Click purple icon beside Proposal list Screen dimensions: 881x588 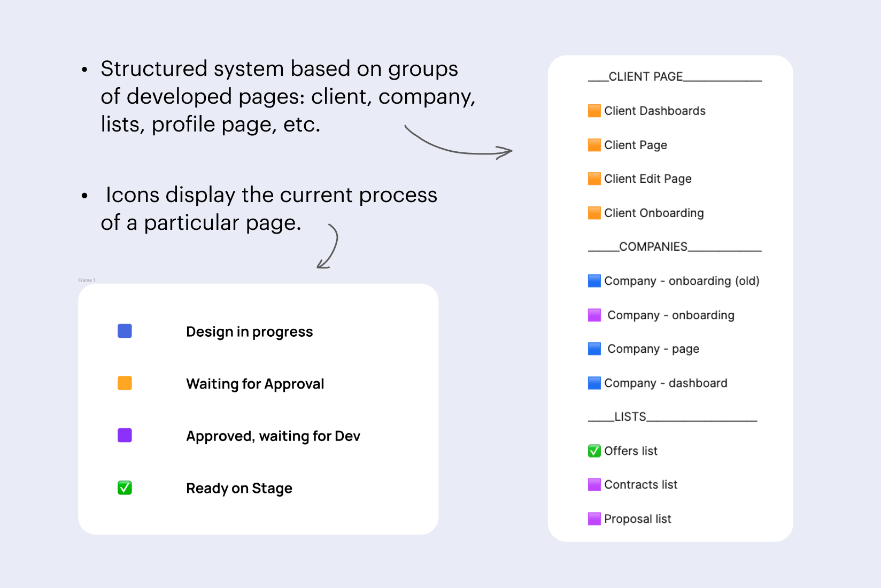point(594,519)
